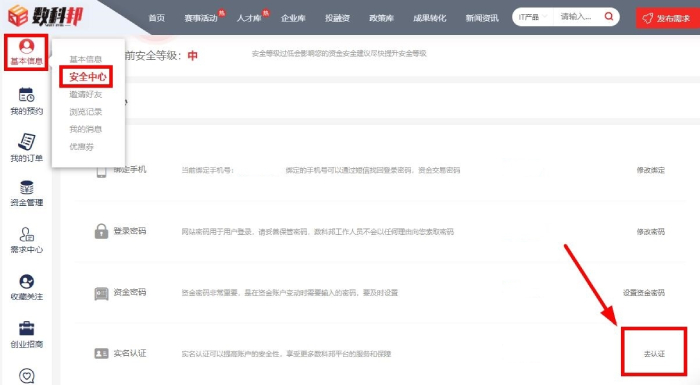700x385 pixels.
Task: Open 人才库 in the top navigation
Action: click(x=249, y=18)
